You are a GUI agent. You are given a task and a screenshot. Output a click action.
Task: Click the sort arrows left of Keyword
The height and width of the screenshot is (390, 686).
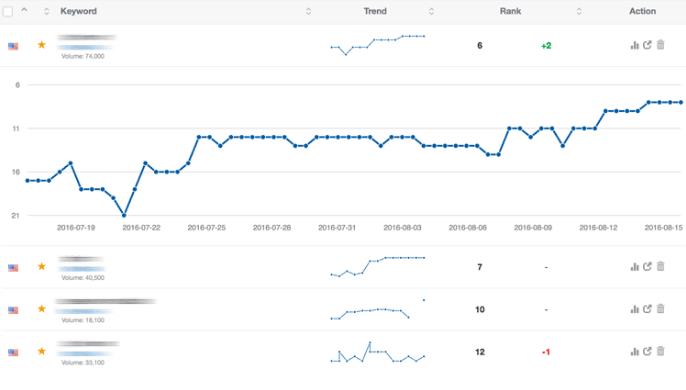[x=46, y=11]
